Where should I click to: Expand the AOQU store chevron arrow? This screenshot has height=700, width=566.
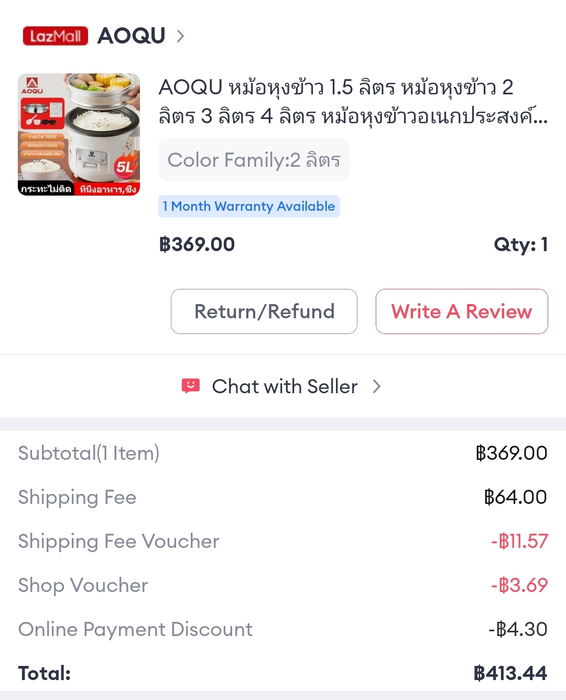pyautogui.click(x=180, y=36)
